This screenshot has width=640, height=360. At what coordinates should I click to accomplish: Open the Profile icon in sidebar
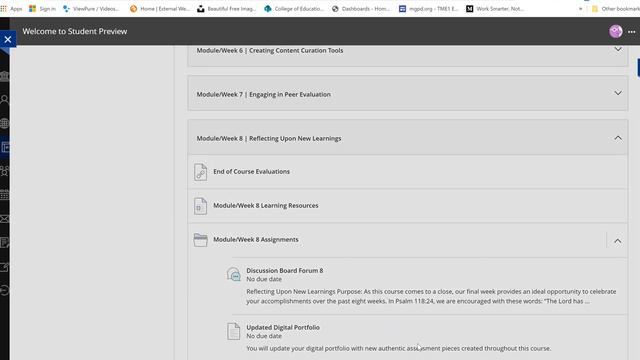pyautogui.click(x=4, y=100)
